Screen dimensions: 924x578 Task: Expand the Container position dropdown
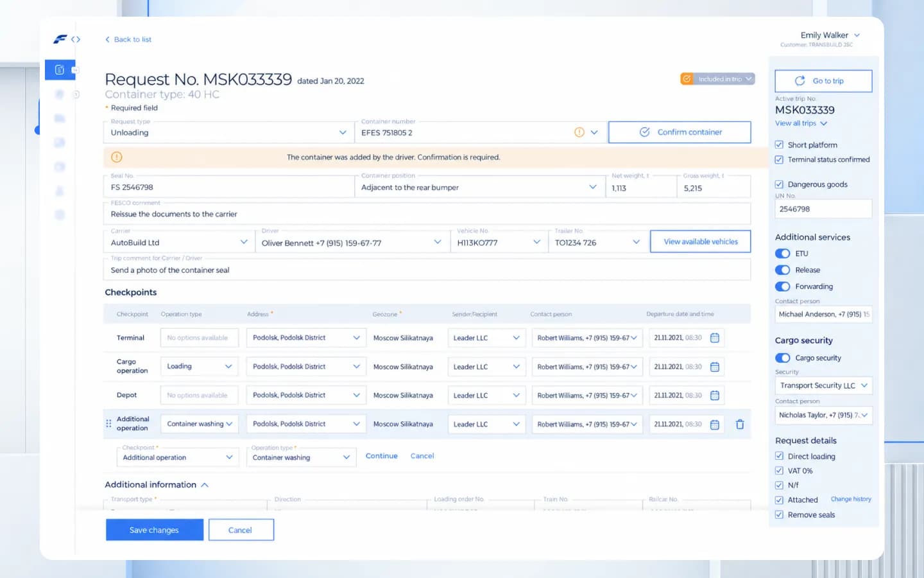[x=480, y=187]
